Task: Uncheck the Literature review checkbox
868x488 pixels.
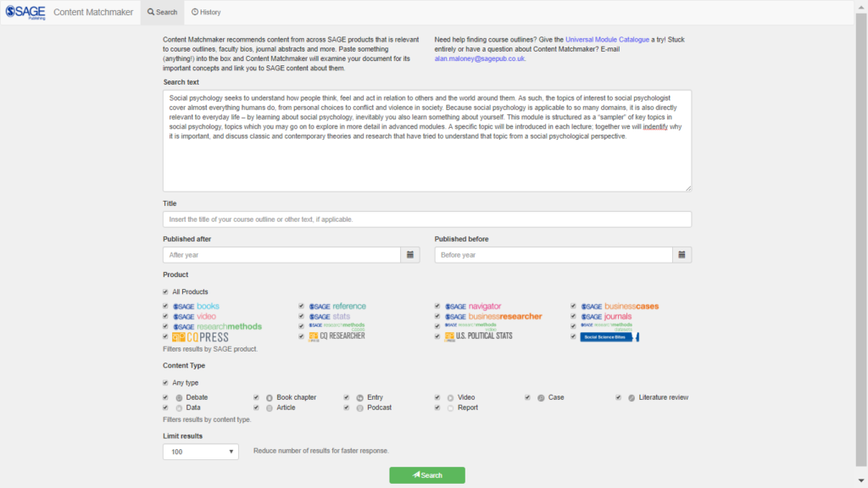Action: [x=618, y=397]
